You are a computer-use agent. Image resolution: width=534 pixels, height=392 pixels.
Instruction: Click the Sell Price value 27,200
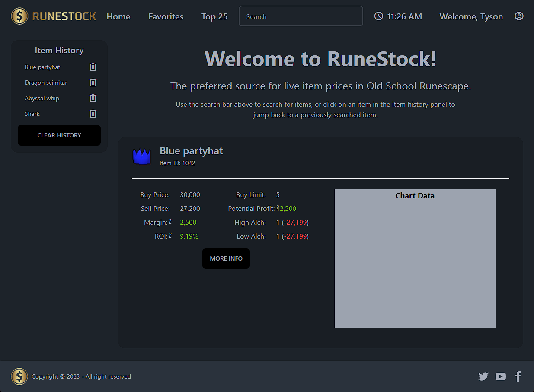click(190, 209)
